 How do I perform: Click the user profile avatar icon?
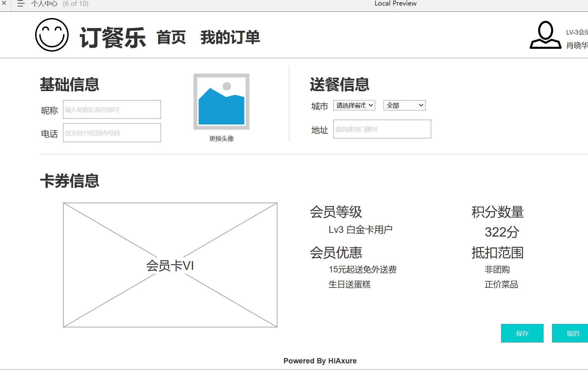(x=545, y=35)
